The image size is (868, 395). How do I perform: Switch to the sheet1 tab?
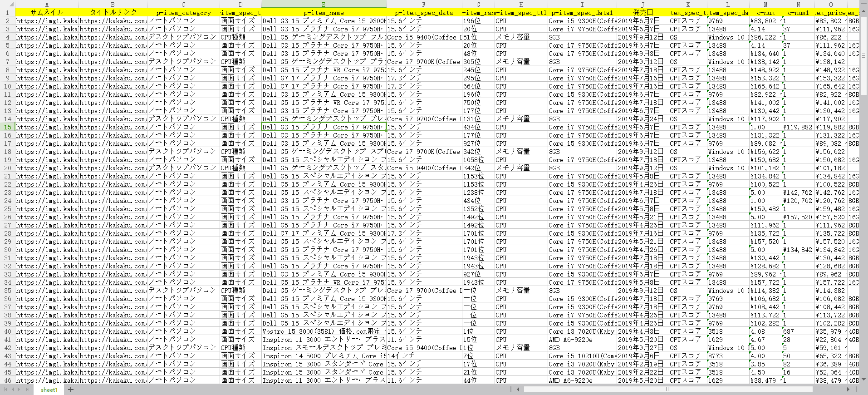pos(49,390)
